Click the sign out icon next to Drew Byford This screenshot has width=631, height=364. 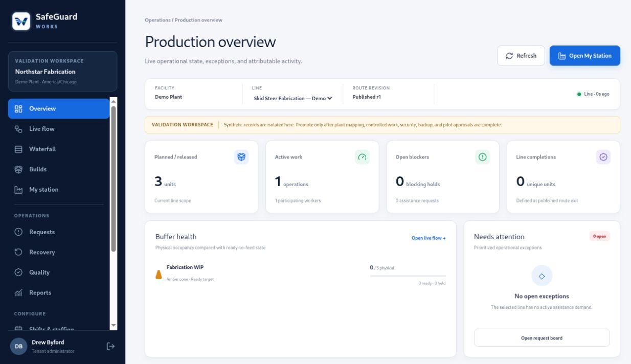tap(110, 346)
